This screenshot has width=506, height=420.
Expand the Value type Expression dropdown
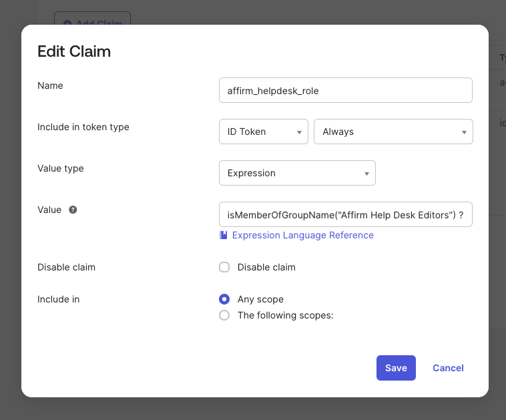(x=297, y=173)
